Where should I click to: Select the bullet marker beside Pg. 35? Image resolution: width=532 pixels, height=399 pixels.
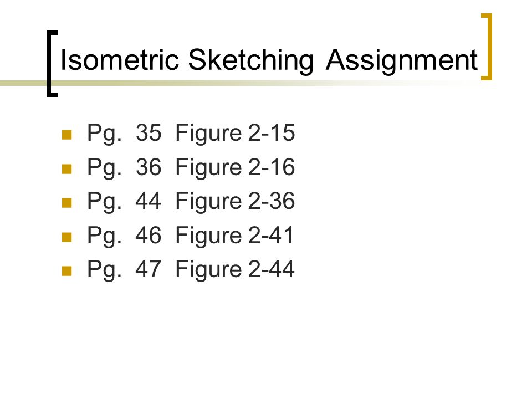point(67,135)
